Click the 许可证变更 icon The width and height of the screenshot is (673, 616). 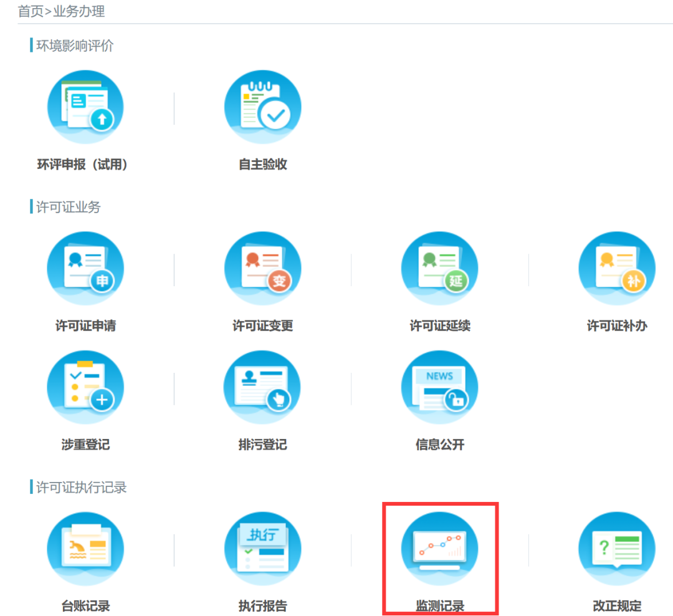tap(262, 268)
